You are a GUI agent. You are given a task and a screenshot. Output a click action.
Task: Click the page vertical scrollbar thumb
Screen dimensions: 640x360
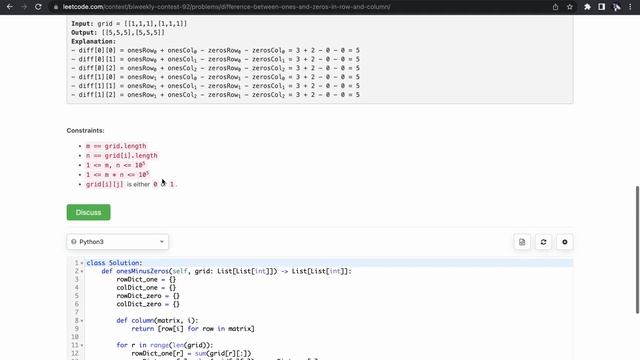pos(637,250)
